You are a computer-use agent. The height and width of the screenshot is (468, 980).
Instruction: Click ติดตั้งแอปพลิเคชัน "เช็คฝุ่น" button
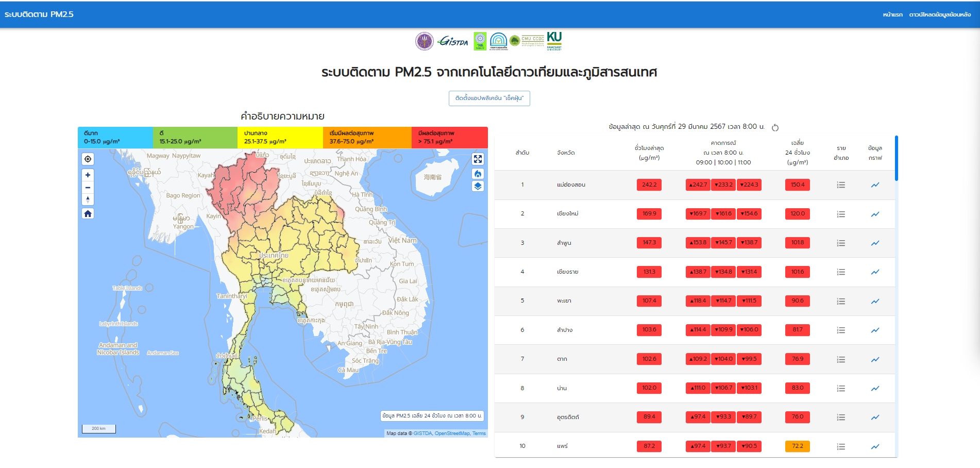[x=489, y=98]
